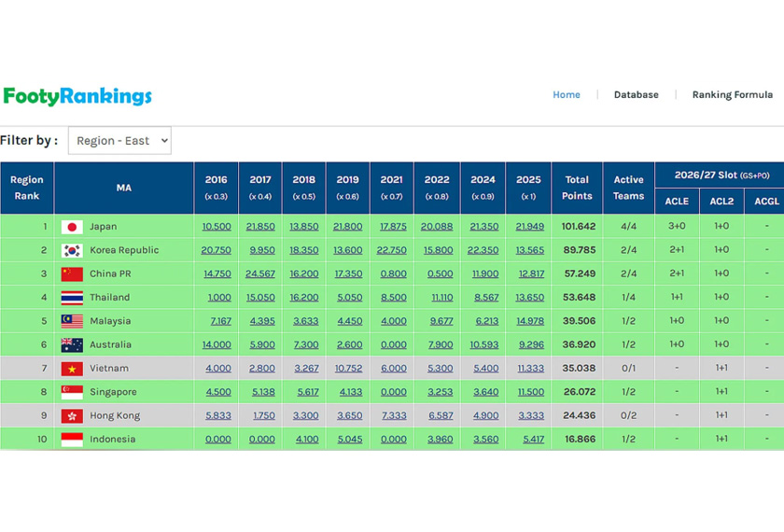Click the FootyRankings logo
This screenshot has height=532, width=784.
pos(77,96)
